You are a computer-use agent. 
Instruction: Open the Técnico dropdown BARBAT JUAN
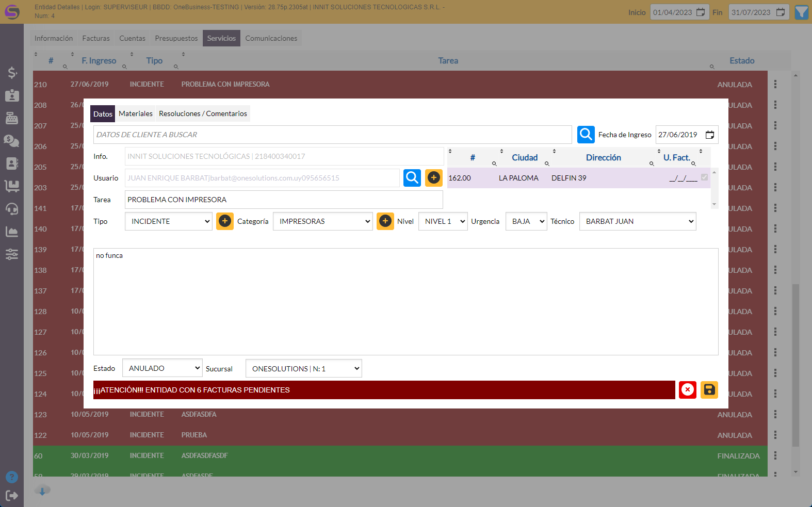(x=637, y=221)
